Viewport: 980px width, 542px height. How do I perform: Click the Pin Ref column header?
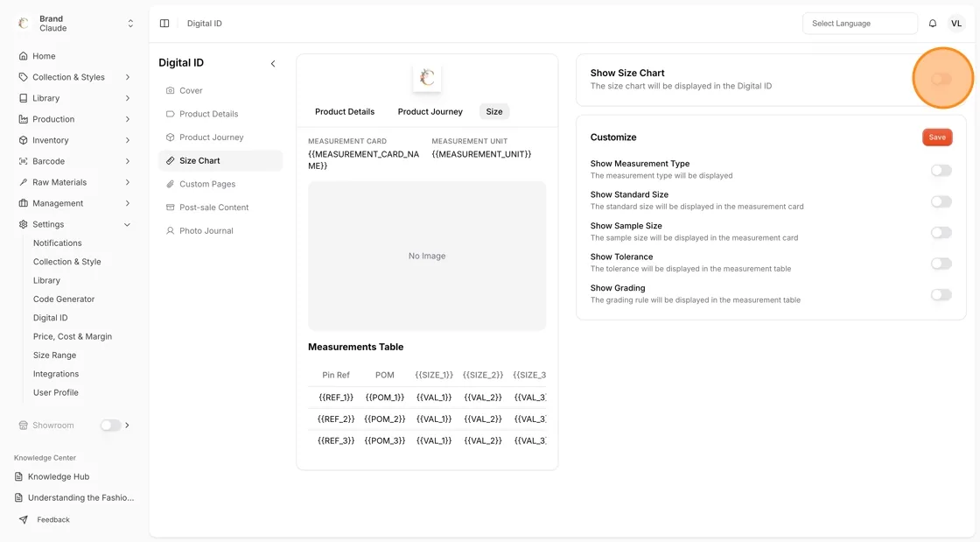[x=336, y=375]
